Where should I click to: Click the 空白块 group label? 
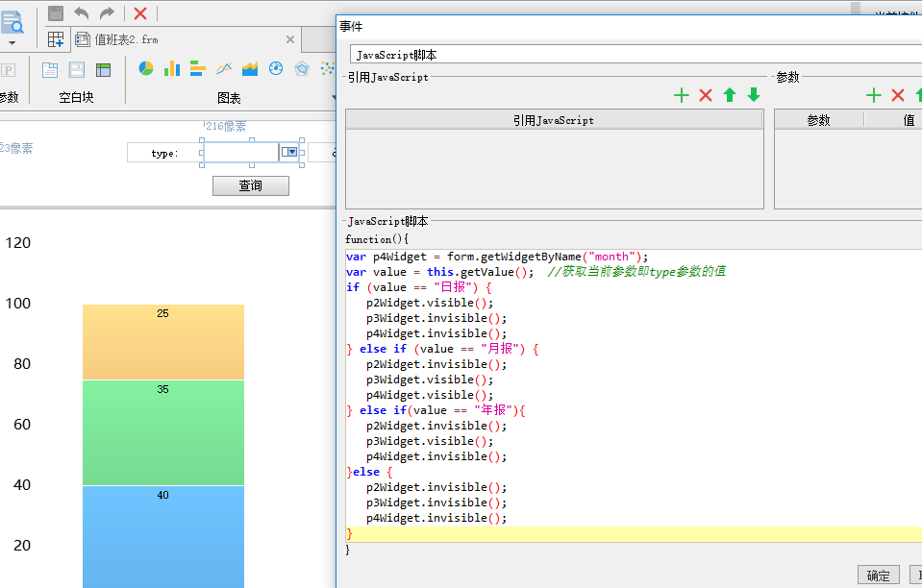[x=77, y=97]
